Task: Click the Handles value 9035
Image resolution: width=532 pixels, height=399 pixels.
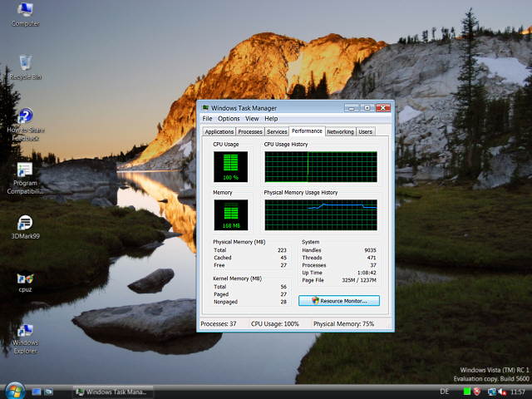Action: pos(370,250)
